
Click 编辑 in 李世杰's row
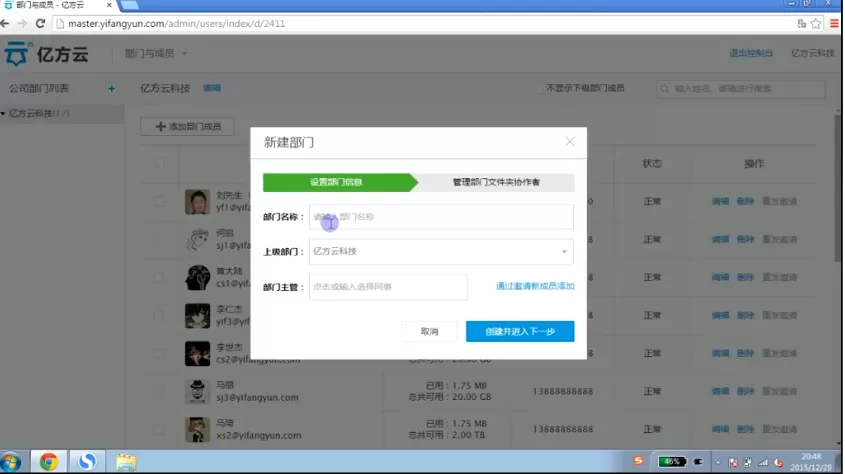(x=720, y=353)
